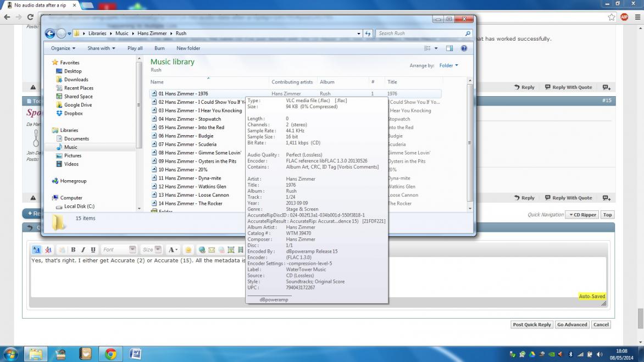Click the Hans Zimmer breadcrumb
This screenshot has width=644, height=362.
tap(152, 34)
